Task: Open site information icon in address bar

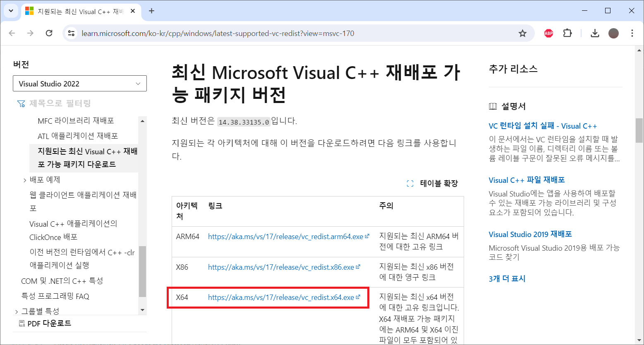Action: pyautogui.click(x=71, y=34)
